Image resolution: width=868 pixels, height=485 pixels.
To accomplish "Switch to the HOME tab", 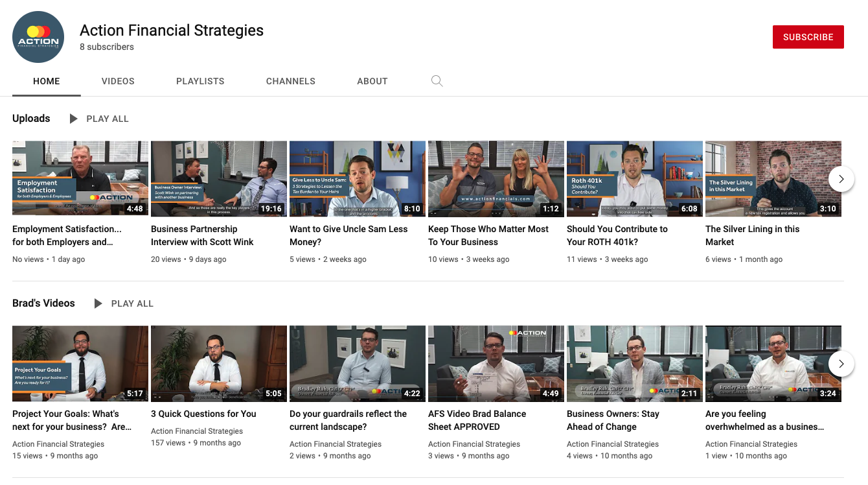I will pyautogui.click(x=47, y=81).
